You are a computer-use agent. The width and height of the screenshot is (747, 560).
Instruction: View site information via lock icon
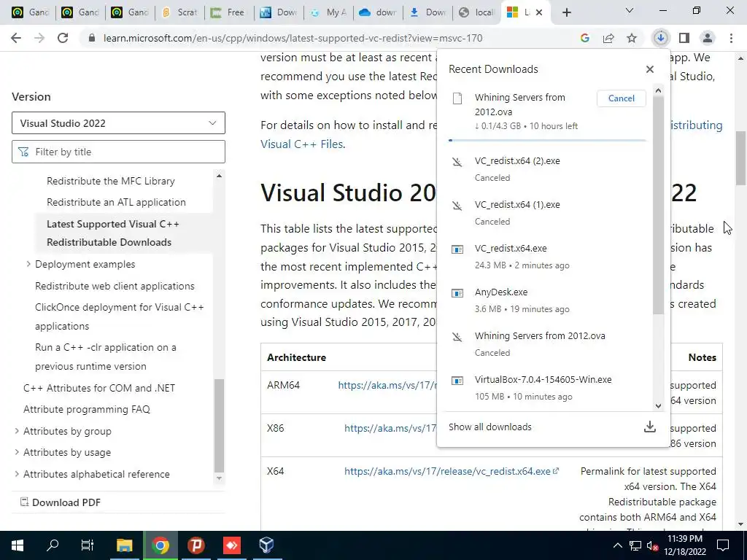coord(92,38)
